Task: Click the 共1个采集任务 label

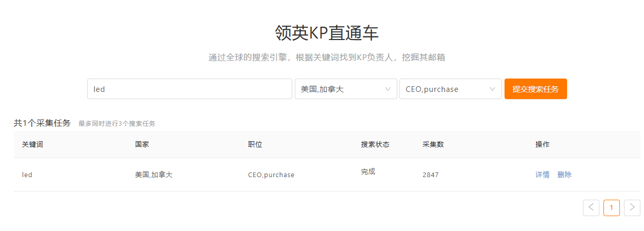Action: point(42,123)
